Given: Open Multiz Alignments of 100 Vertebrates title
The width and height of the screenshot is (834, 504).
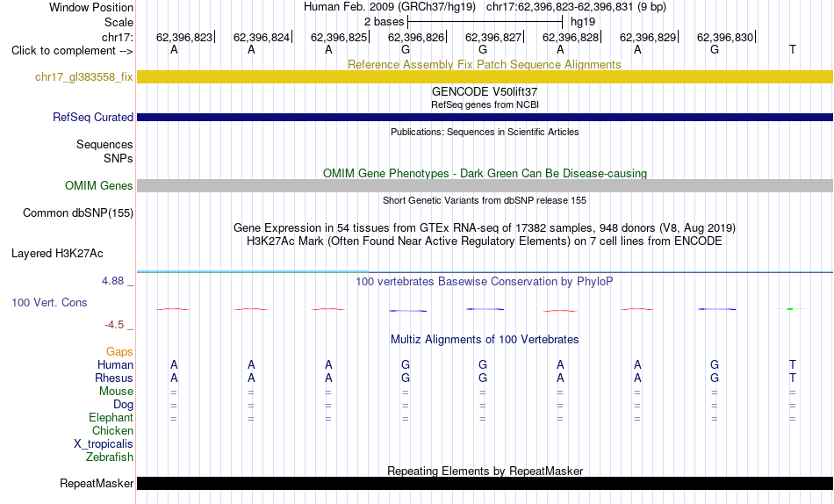Looking at the screenshot, I should pos(485,340).
